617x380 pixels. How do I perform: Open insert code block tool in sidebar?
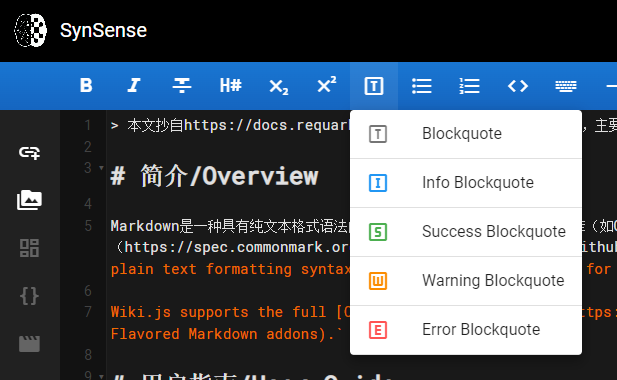pos(30,296)
